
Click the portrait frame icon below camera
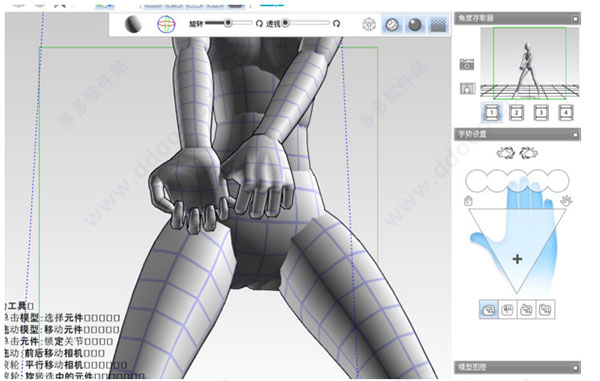click(x=467, y=88)
